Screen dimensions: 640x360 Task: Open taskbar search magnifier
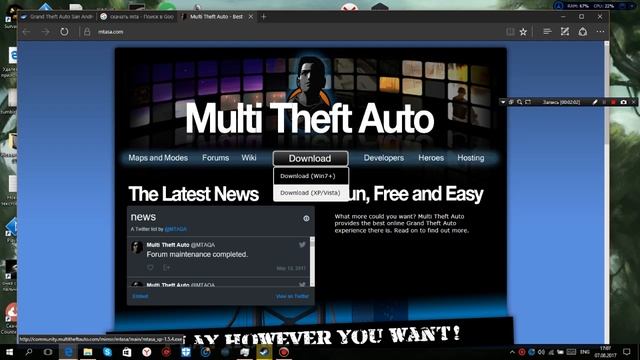click(x=29, y=352)
